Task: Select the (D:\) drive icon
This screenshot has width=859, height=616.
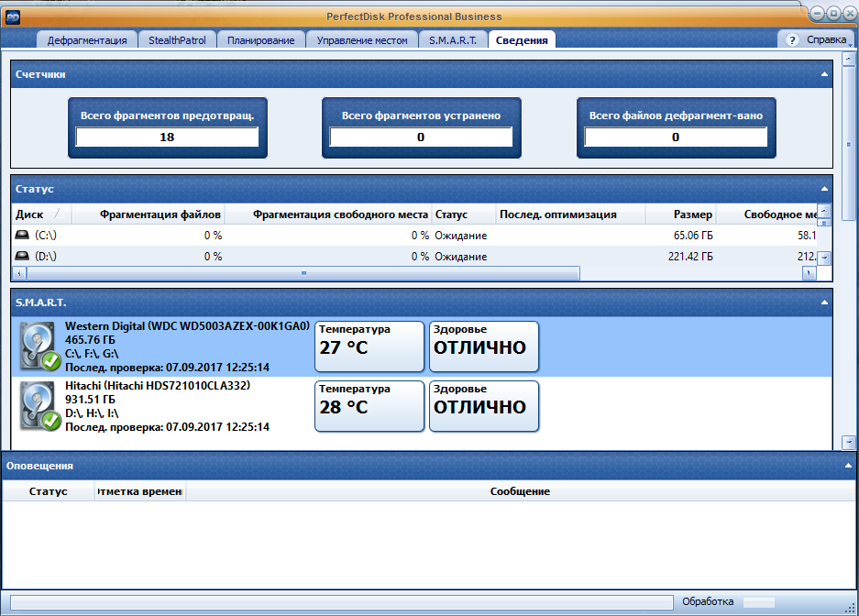Action: 22,256
